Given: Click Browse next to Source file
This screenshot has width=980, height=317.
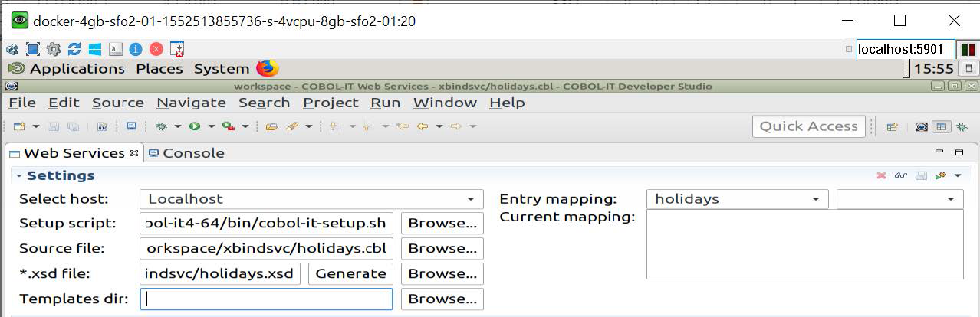Looking at the screenshot, I should point(442,248).
